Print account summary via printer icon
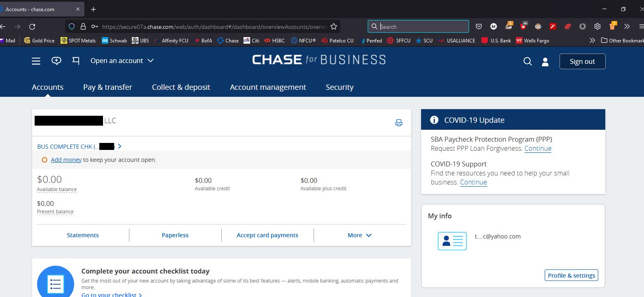 (398, 123)
